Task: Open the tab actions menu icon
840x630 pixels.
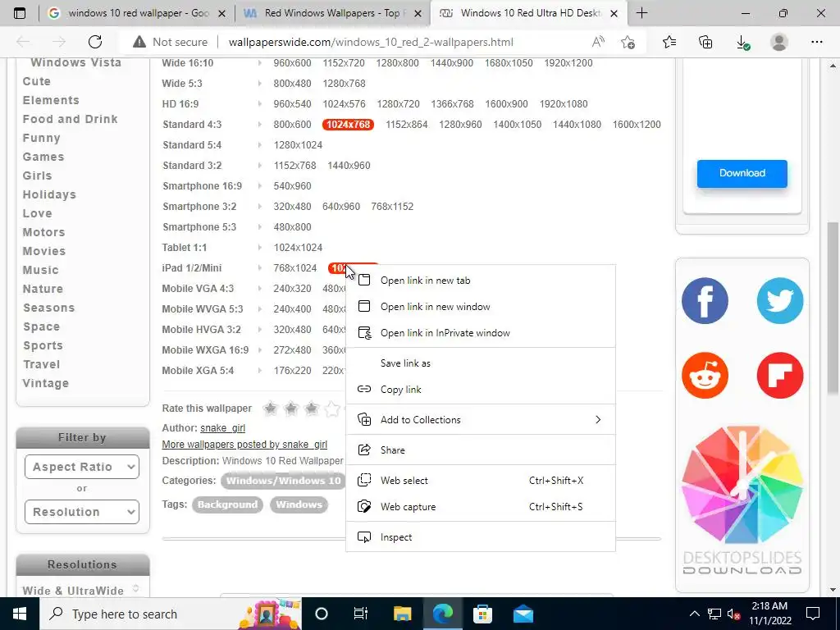Action: [x=20, y=13]
